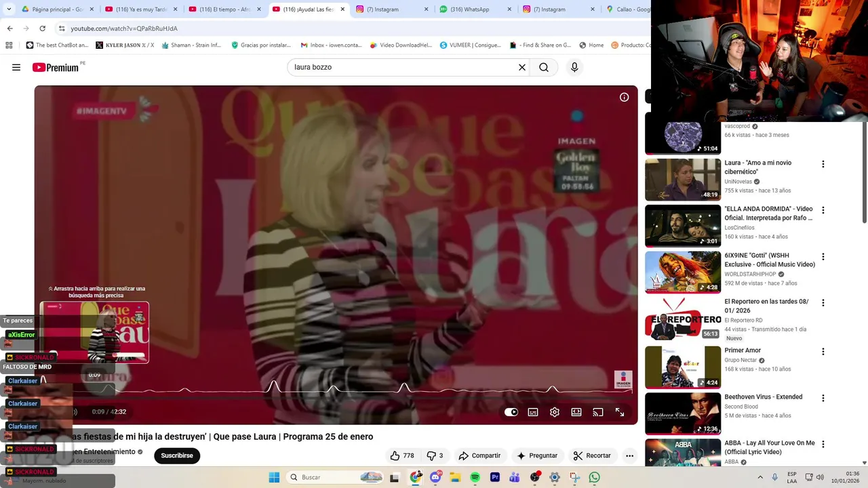This screenshot has height=488, width=868.
Task: Go to YouTube Premium home logo
Action: coord(56,67)
